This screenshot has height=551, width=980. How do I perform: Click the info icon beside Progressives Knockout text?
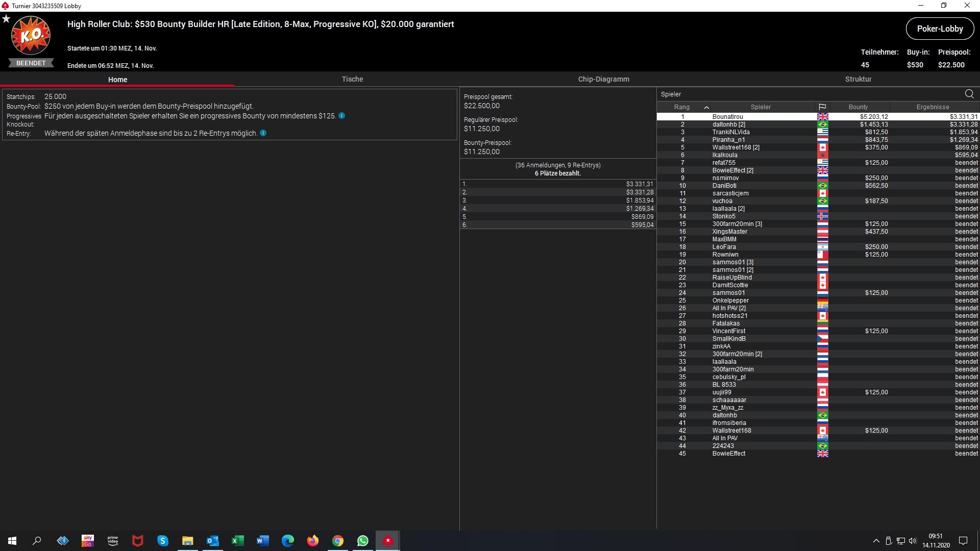(342, 116)
